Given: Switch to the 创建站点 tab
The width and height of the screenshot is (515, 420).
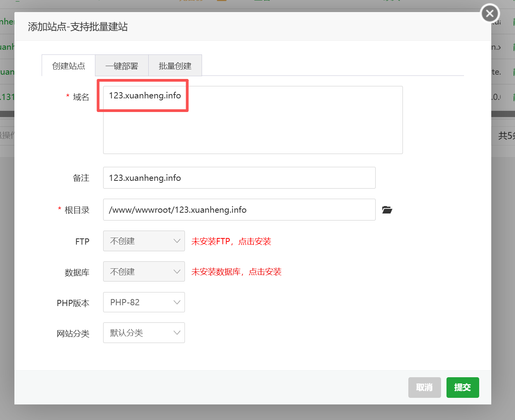Looking at the screenshot, I should point(69,66).
